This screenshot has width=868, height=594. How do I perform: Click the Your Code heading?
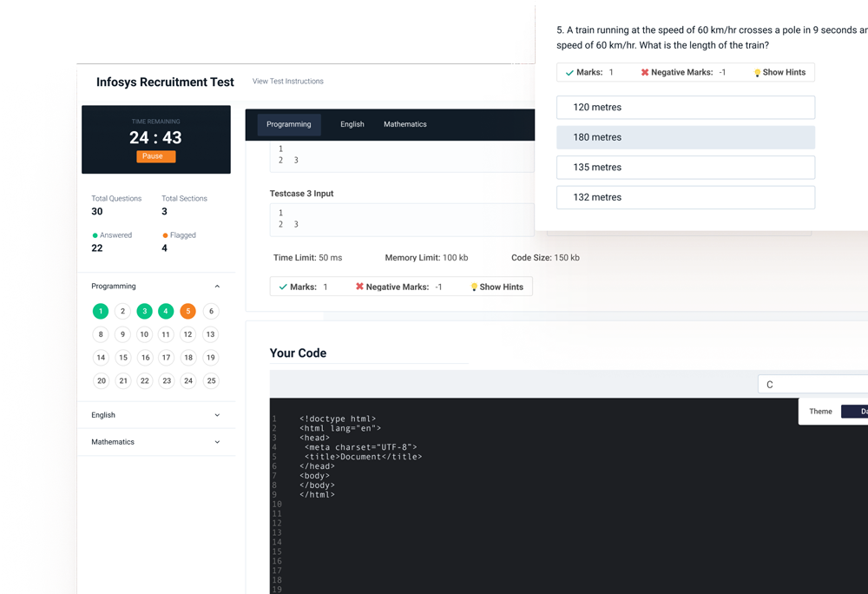tap(298, 353)
